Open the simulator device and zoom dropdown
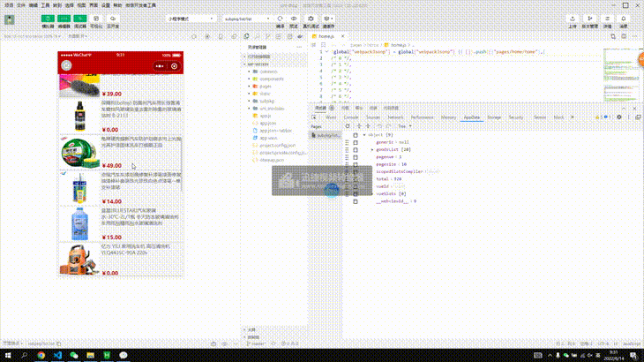The width and height of the screenshot is (644, 362). coord(33,36)
